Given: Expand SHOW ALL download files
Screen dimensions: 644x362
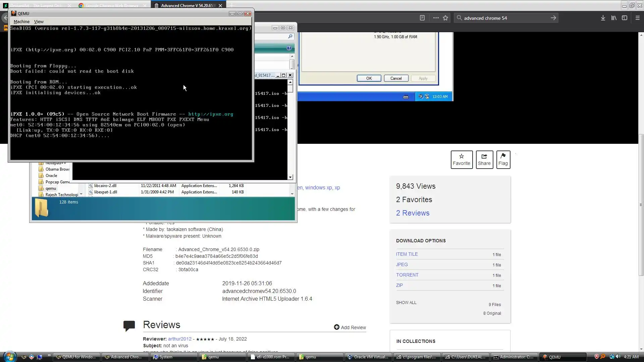Looking at the screenshot, I should tap(406, 302).
